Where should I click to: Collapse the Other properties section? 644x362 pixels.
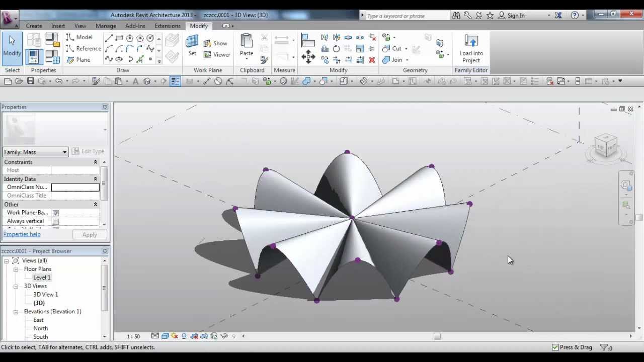coord(95,204)
